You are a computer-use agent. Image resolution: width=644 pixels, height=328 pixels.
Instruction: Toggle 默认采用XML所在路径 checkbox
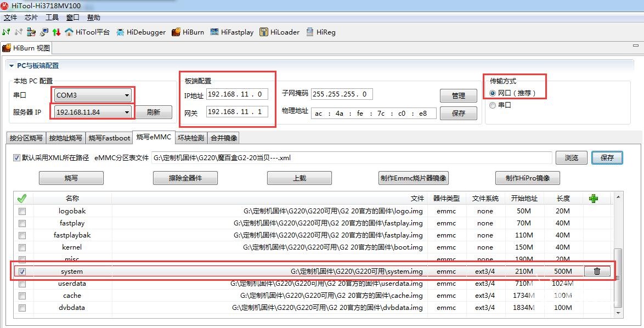tap(16, 157)
